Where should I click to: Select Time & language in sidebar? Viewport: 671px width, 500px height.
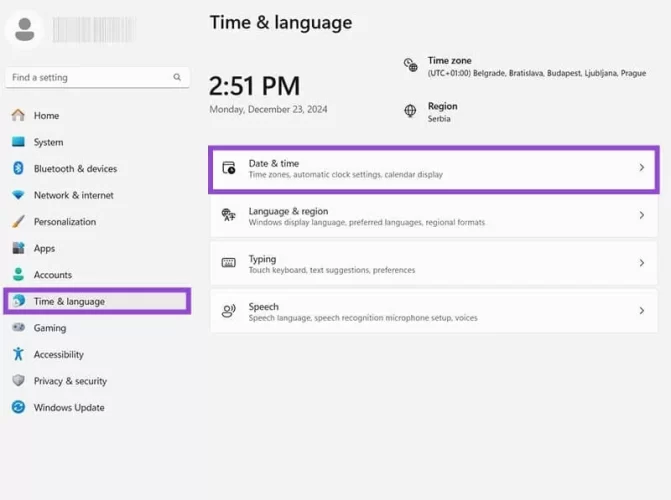68,301
